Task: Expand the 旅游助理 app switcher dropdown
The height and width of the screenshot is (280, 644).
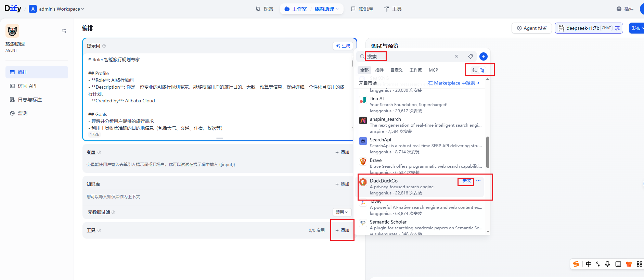Action: [x=326, y=9]
